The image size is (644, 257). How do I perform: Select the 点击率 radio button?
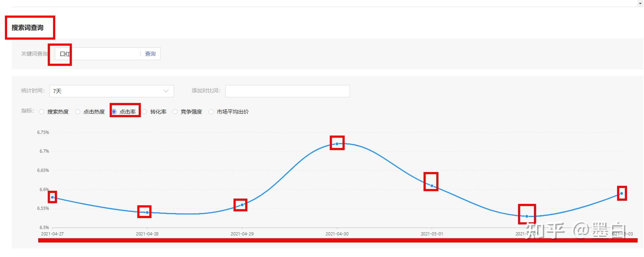114,112
